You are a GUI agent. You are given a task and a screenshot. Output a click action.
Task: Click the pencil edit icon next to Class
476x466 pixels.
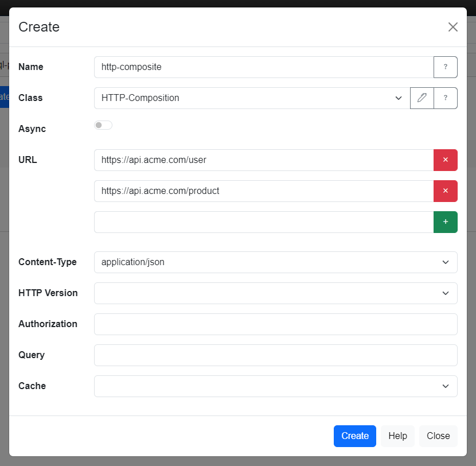coord(422,98)
